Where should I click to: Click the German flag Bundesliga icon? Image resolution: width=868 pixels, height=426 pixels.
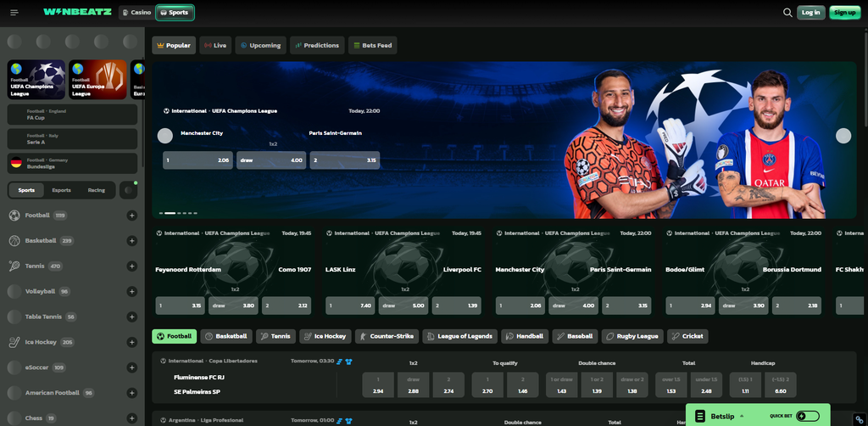pyautogui.click(x=15, y=164)
